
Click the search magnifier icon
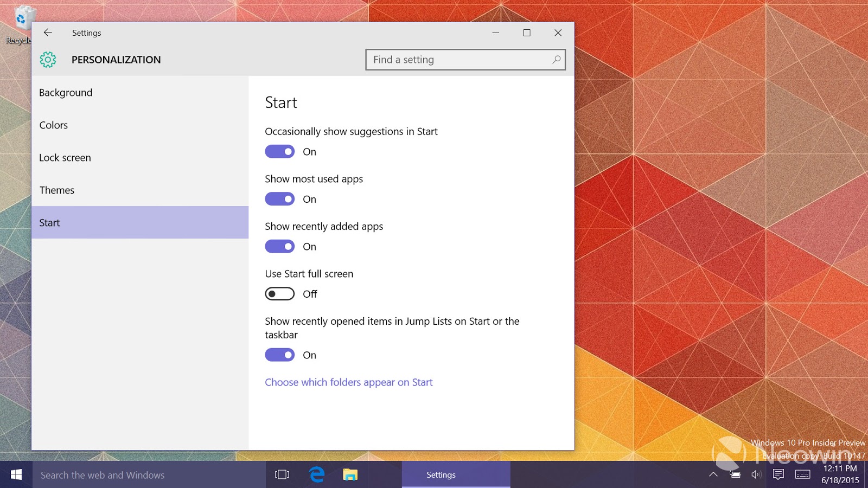[556, 60]
